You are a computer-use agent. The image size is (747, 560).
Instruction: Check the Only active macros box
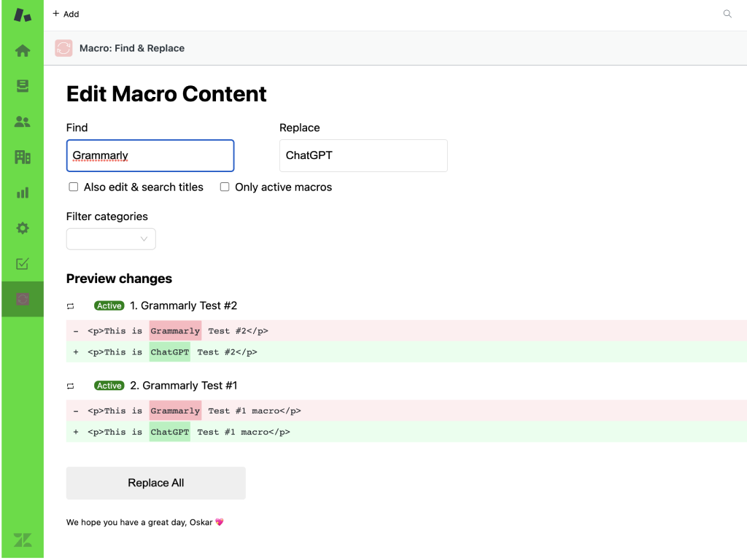pos(225,187)
